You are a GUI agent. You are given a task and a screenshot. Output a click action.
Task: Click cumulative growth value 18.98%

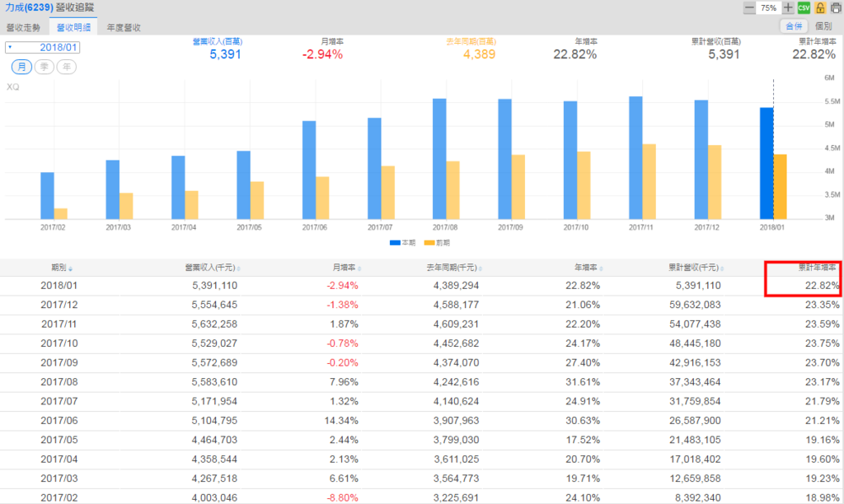pos(822,498)
